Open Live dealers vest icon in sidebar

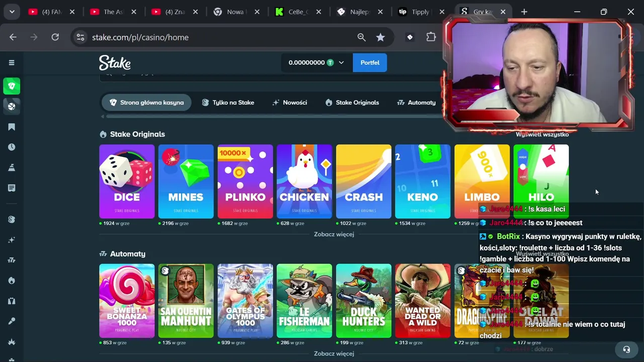12,301
